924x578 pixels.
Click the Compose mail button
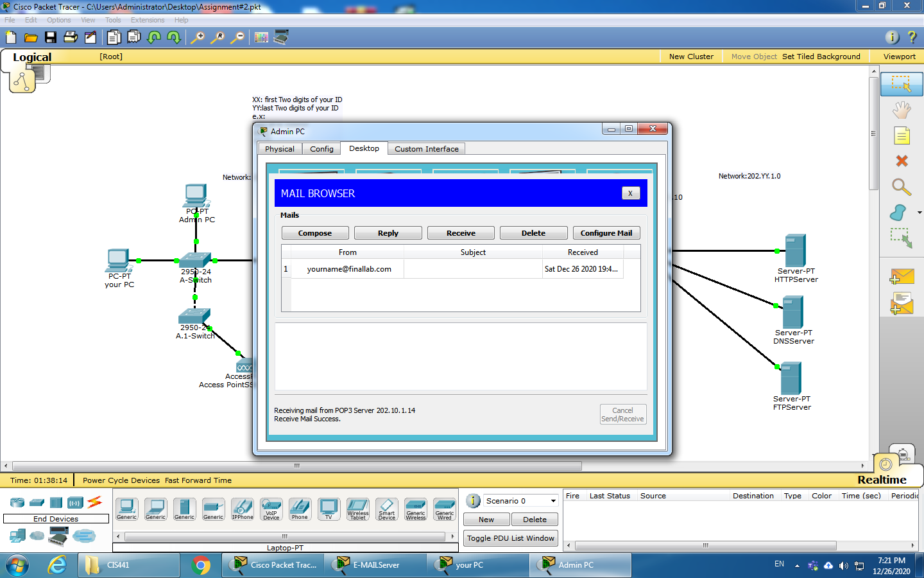(315, 233)
